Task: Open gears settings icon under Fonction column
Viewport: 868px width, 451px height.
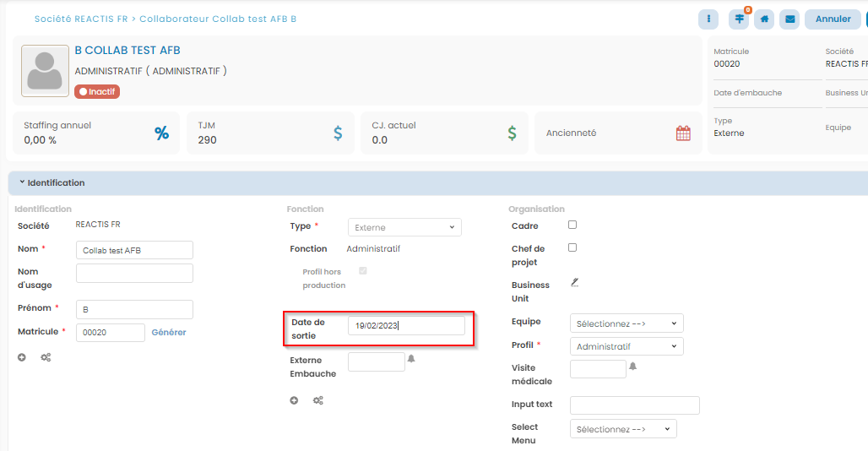Action: [x=318, y=400]
